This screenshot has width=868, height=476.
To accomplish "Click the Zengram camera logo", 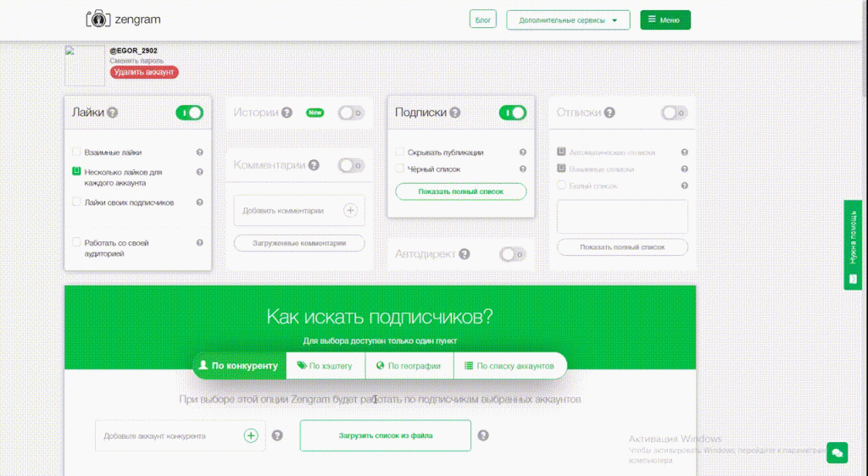I will pyautogui.click(x=98, y=19).
